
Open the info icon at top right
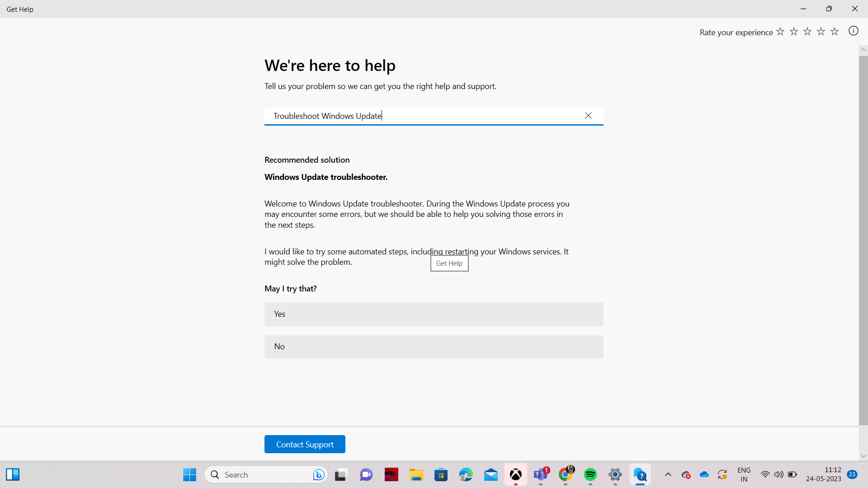[x=853, y=31]
